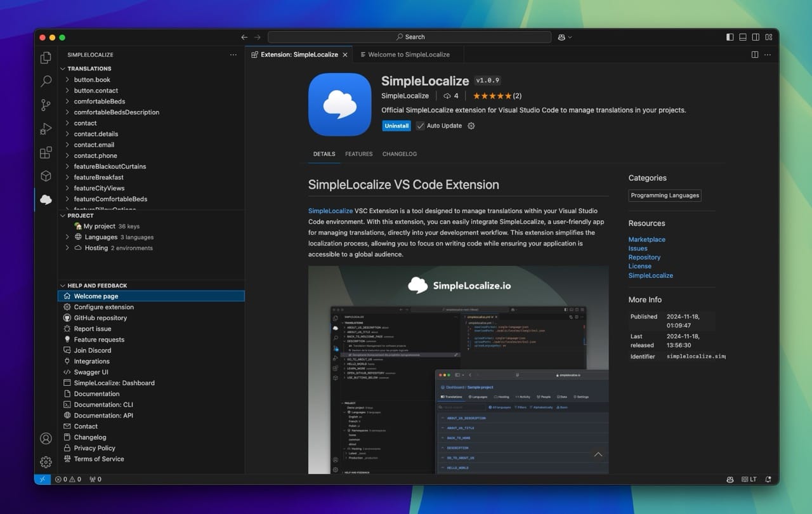Open the Issues resource link
This screenshot has height=514, width=812.
[638, 249]
